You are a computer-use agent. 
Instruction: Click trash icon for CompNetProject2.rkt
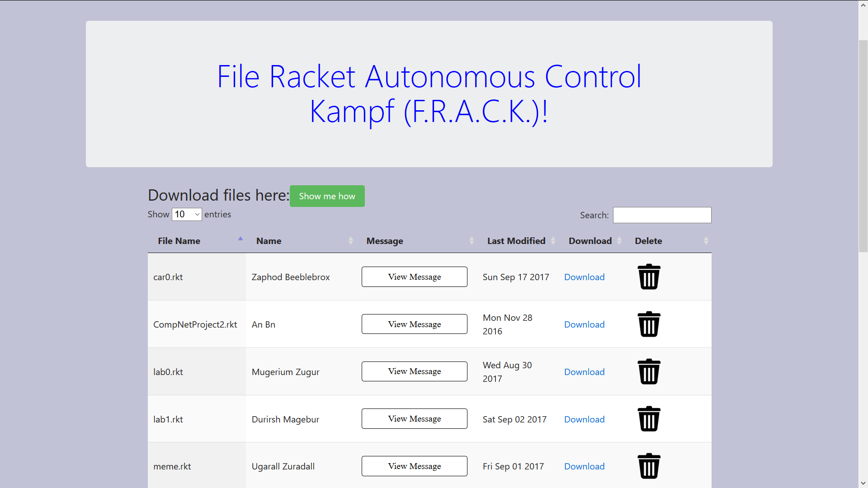click(649, 324)
